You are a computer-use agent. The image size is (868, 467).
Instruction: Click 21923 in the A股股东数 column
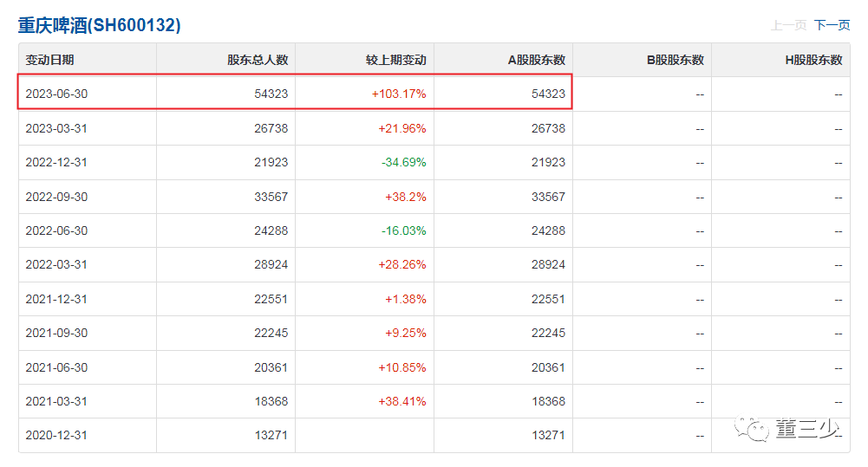[549, 163]
